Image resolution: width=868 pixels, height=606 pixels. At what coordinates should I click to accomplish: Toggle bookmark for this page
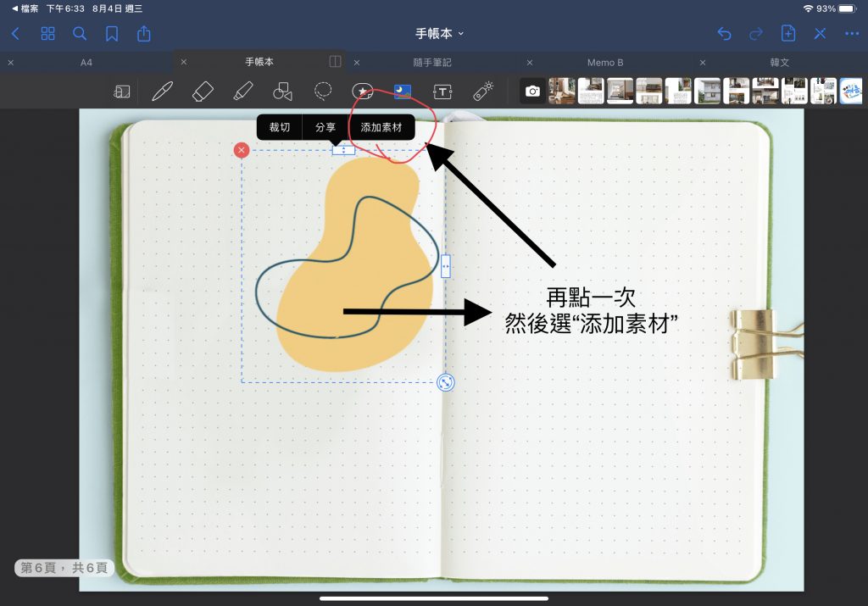[112, 33]
